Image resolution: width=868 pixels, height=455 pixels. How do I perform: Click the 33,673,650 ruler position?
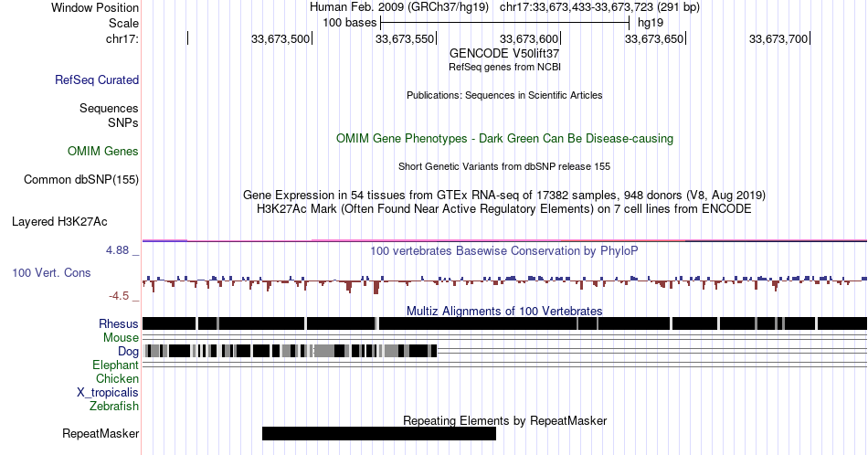coord(654,38)
